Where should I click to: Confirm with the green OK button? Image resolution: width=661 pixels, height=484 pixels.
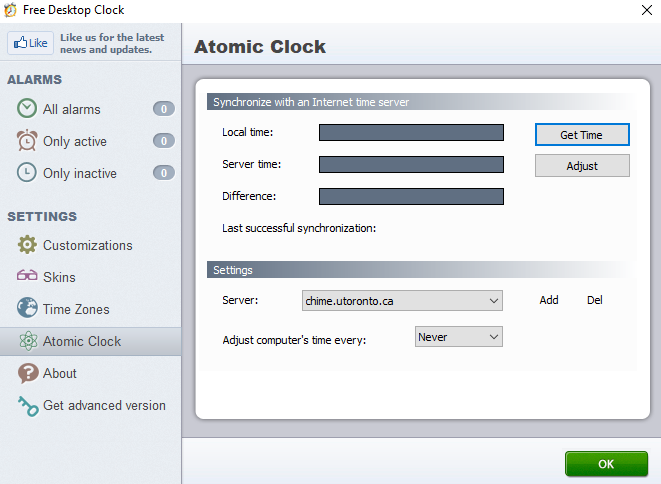pos(606,464)
